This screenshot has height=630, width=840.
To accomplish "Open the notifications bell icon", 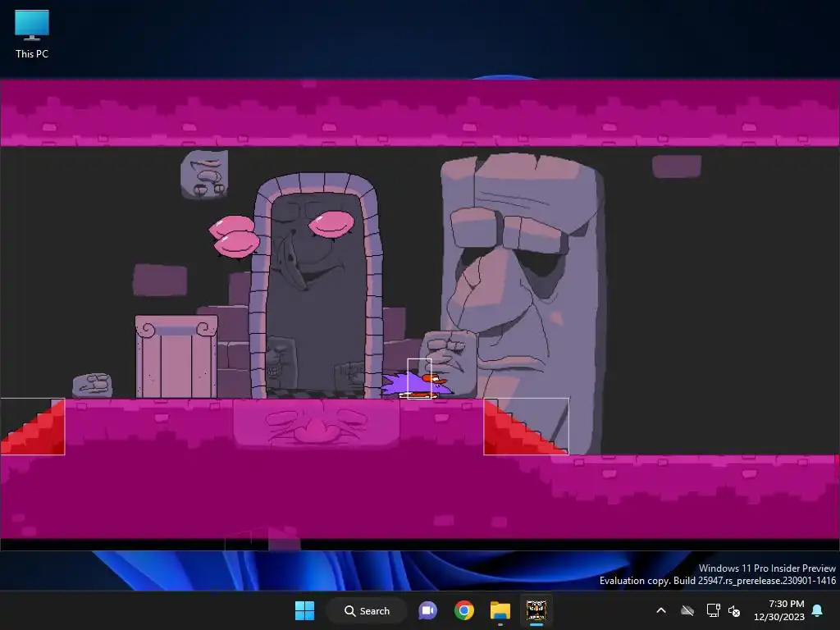I will (818, 610).
